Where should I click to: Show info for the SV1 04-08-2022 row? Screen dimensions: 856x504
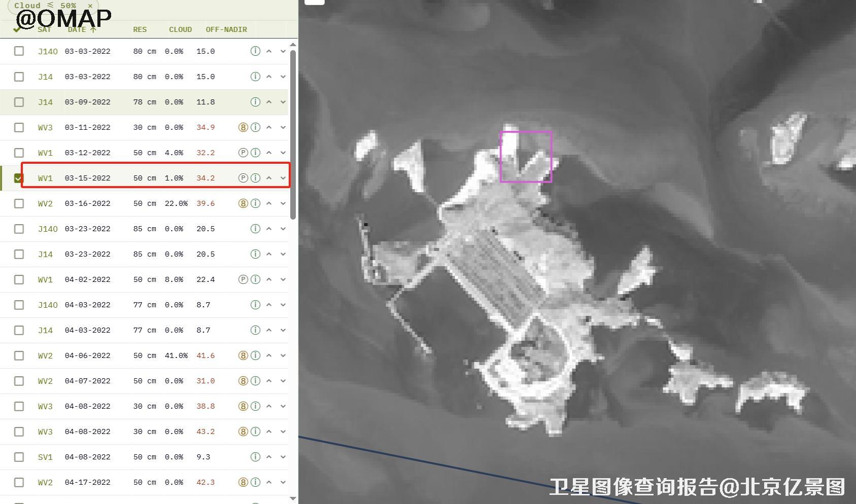click(x=256, y=457)
